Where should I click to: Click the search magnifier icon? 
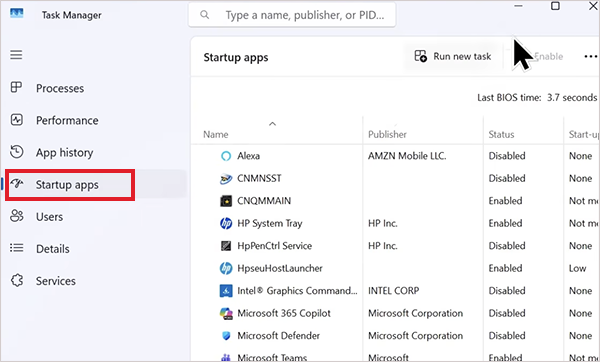point(205,15)
